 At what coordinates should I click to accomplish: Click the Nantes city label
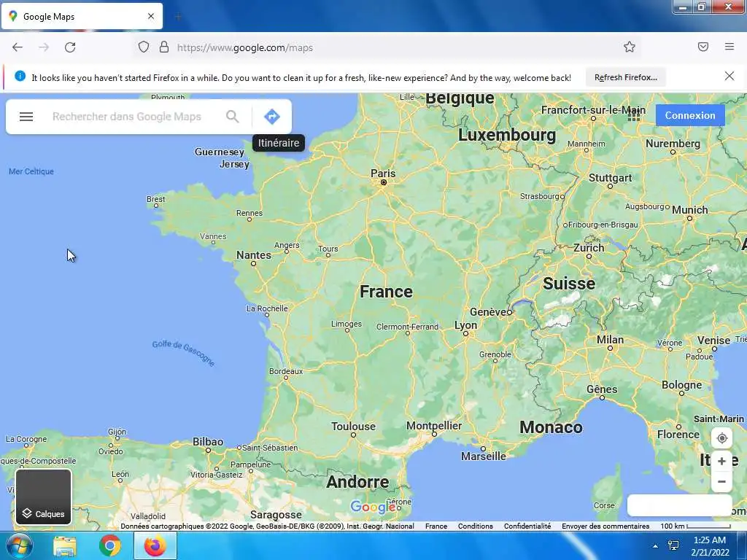click(253, 255)
